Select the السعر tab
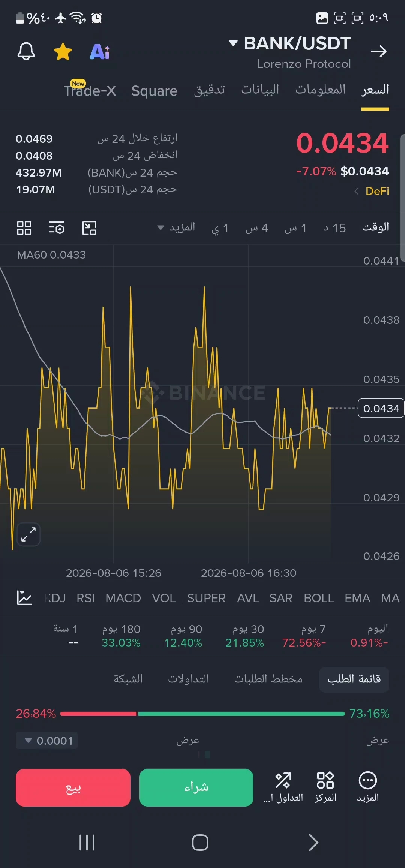 coord(375,90)
